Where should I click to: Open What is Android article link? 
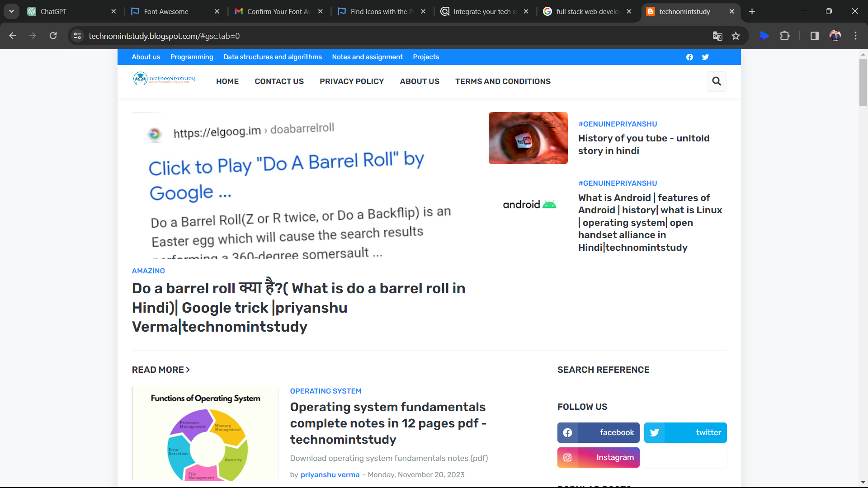650,222
